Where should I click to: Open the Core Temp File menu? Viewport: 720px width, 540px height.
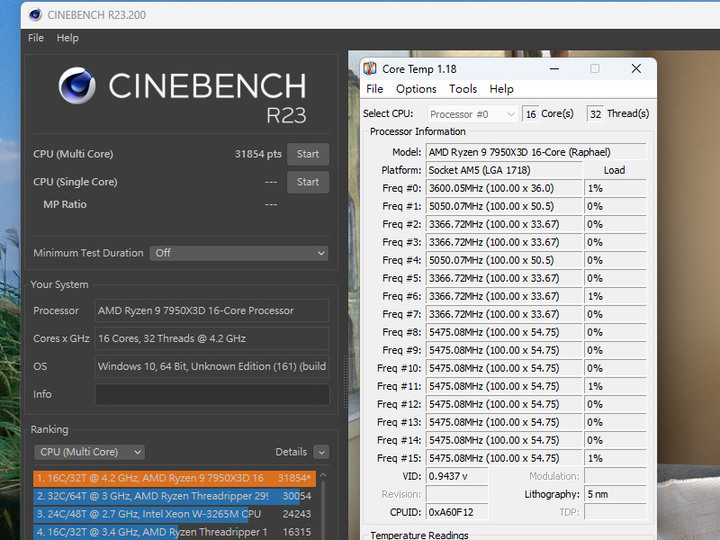[x=374, y=89]
